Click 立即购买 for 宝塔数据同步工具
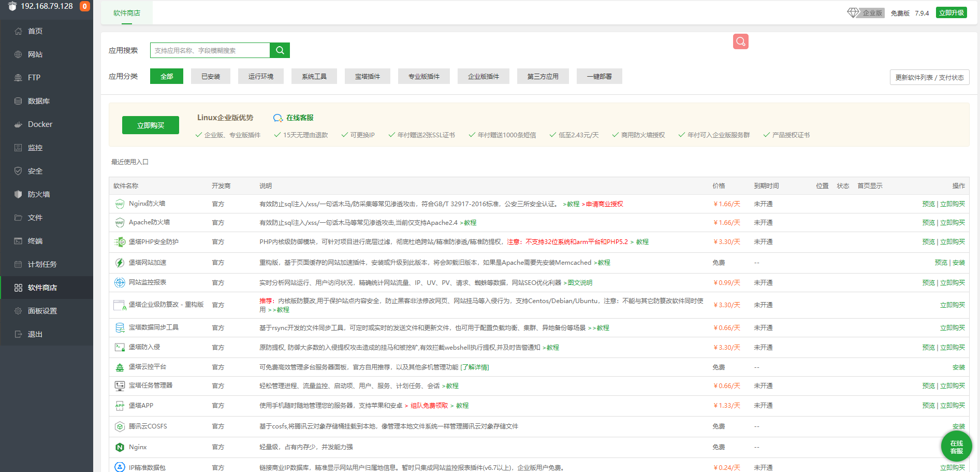980x472 pixels. [953, 327]
